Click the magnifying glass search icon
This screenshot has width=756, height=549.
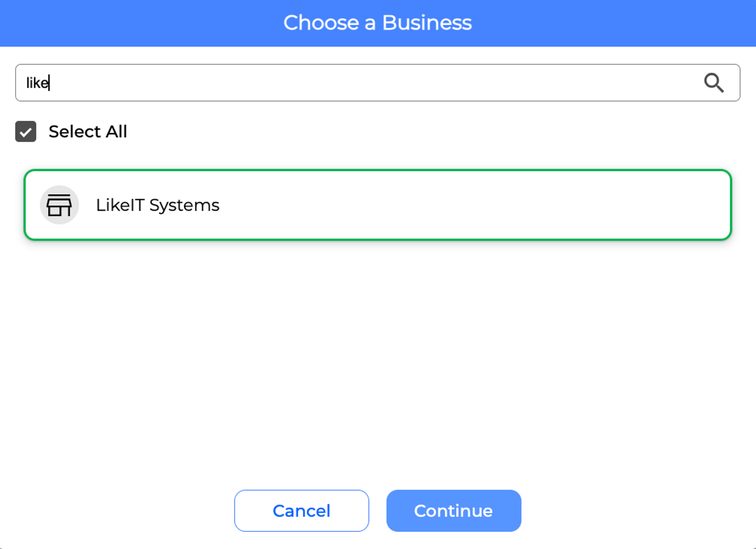tap(713, 83)
